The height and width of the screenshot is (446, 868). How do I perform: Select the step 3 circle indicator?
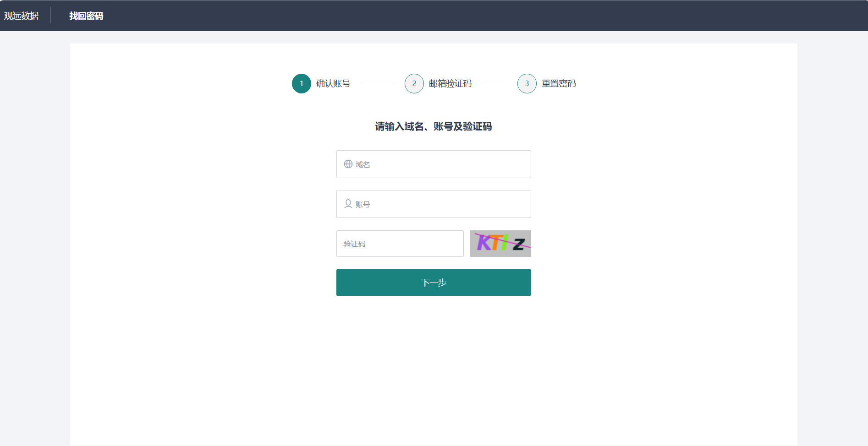(527, 84)
